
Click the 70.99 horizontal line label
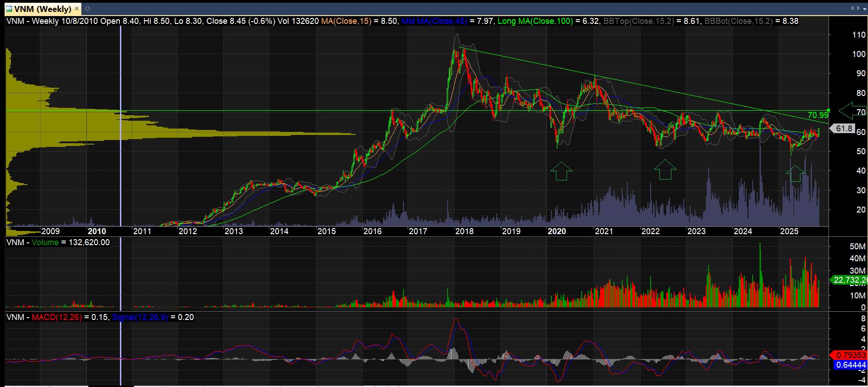pyautogui.click(x=817, y=115)
